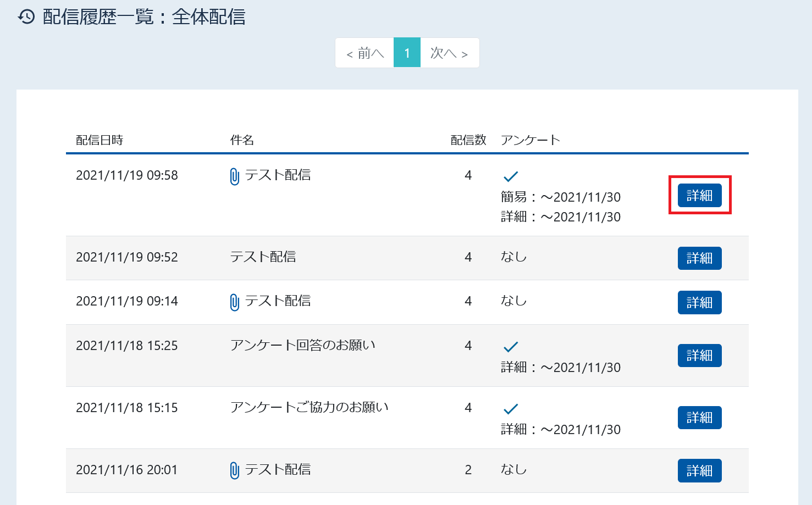The width and height of the screenshot is (812, 505).
Task: Open 詳細 for the 2021/11/19 09:14 delivery
Action: (699, 303)
